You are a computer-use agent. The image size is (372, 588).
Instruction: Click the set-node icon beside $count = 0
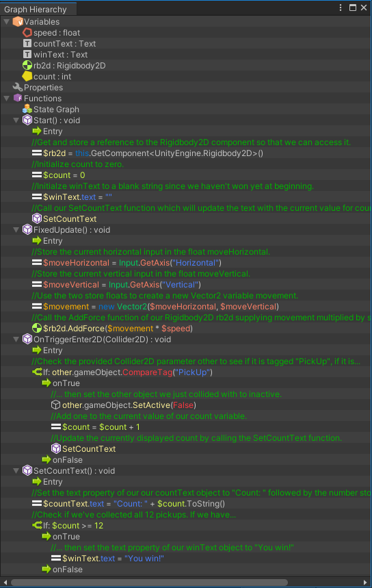pos(37,175)
